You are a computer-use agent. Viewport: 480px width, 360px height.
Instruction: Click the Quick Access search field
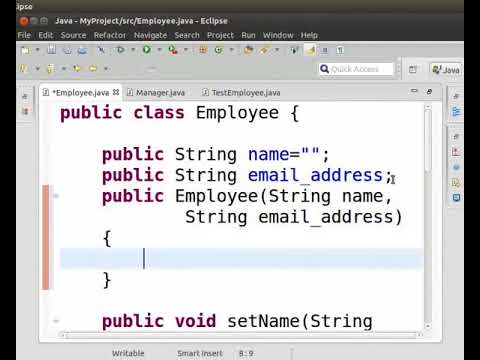click(356, 69)
